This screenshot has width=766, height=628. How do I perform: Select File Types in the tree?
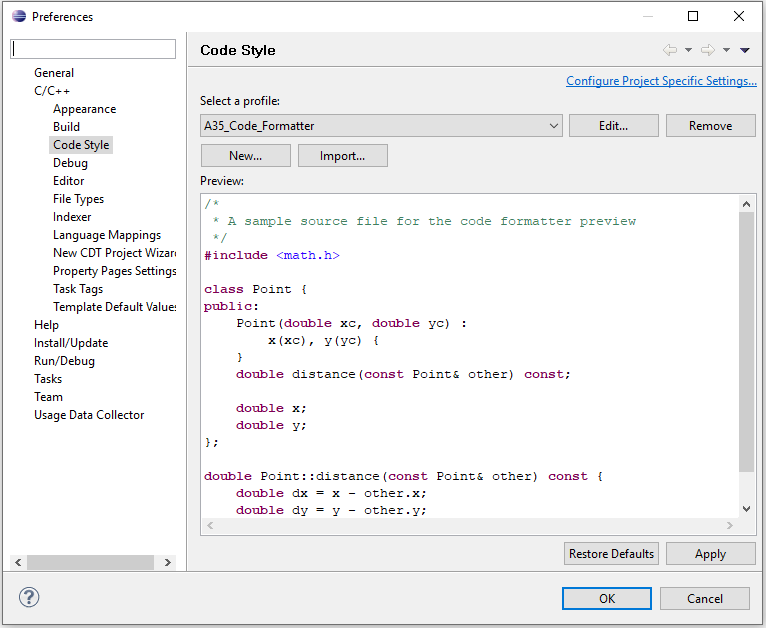(x=78, y=199)
